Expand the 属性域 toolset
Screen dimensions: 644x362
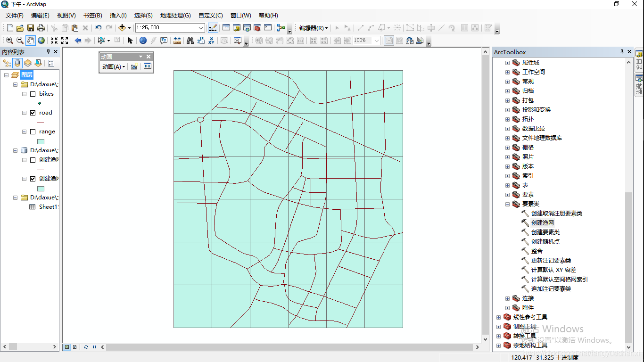pos(508,63)
